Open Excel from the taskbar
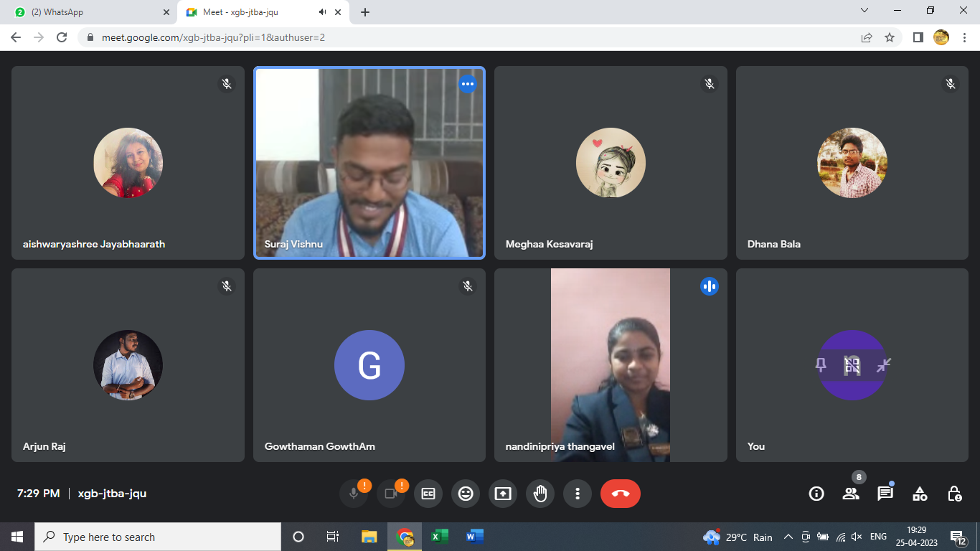The height and width of the screenshot is (551, 980). coord(439,537)
